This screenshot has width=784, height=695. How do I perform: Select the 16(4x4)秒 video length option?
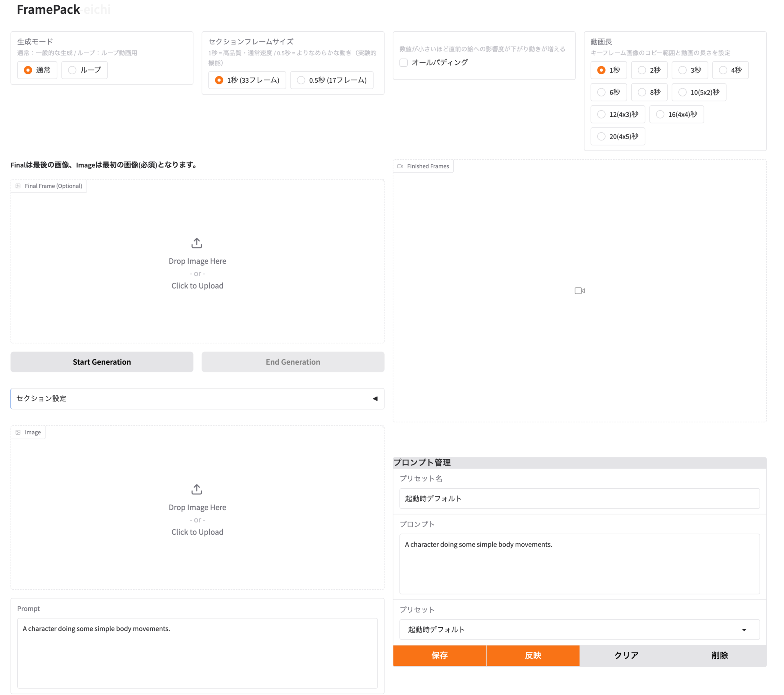pyautogui.click(x=660, y=114)
